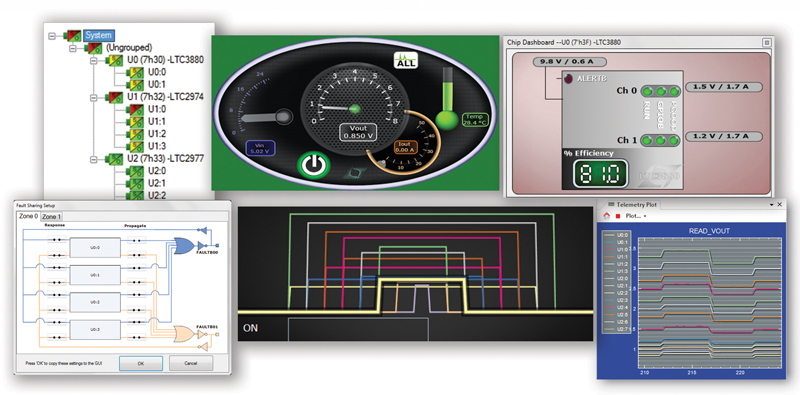Screen dimensions: 800x395
Task: Toggle the Ch 0 RUN indicator LED
Action: coord(648,92)
